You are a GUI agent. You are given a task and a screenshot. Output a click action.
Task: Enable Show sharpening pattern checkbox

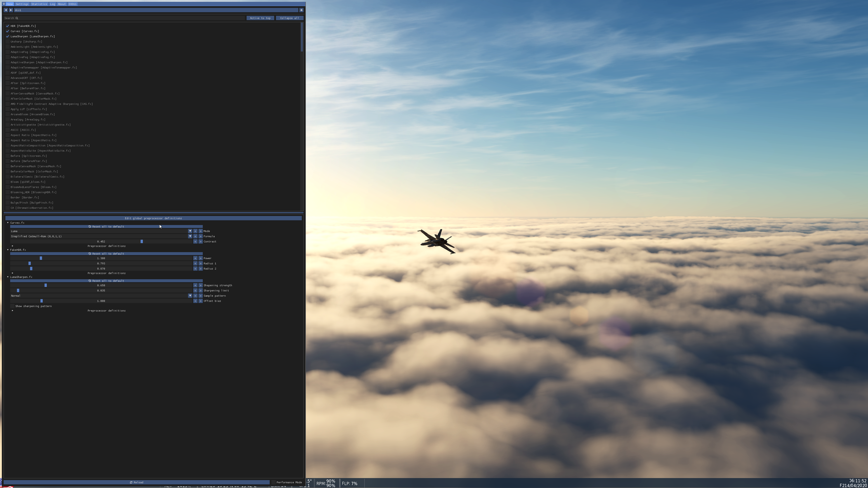tap(12, 306)
